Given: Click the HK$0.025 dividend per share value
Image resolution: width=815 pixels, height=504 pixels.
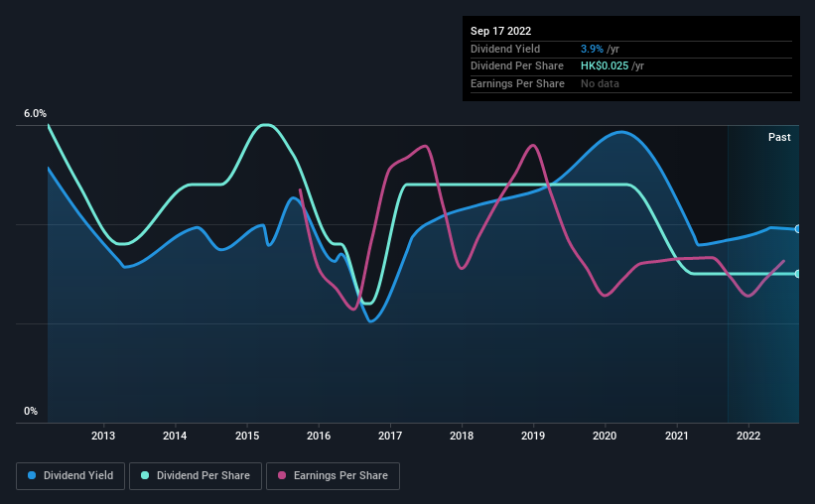Looking at the screenshot, I should tap(605, 66).
